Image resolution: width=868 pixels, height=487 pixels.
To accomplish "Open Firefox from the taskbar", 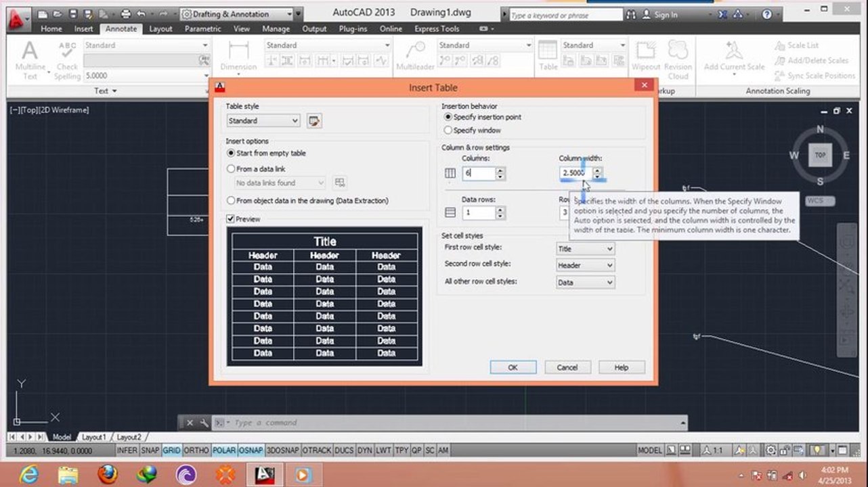I will 108,476.
